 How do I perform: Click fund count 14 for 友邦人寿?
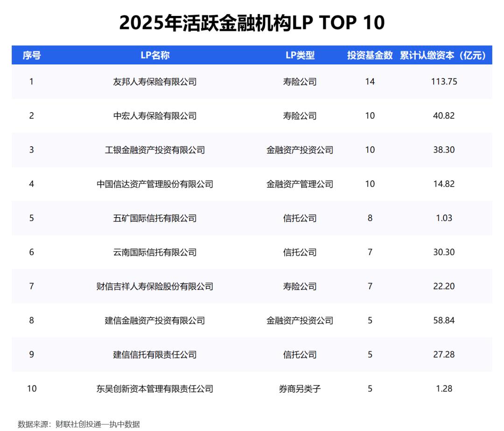pyautogui.click(x=370, y=82)
